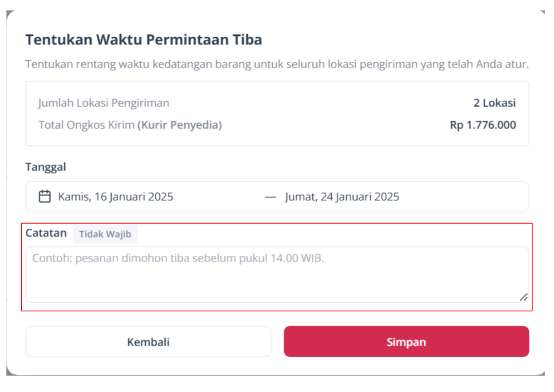Click the Kembali button
This screenshot has width=554, height=392.
148,342
